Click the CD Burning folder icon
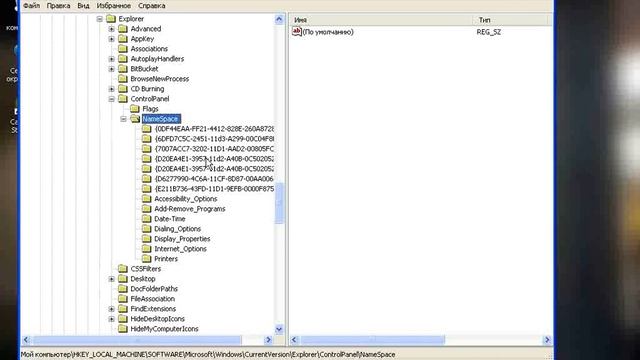640x360 pixels. [123, 89]
